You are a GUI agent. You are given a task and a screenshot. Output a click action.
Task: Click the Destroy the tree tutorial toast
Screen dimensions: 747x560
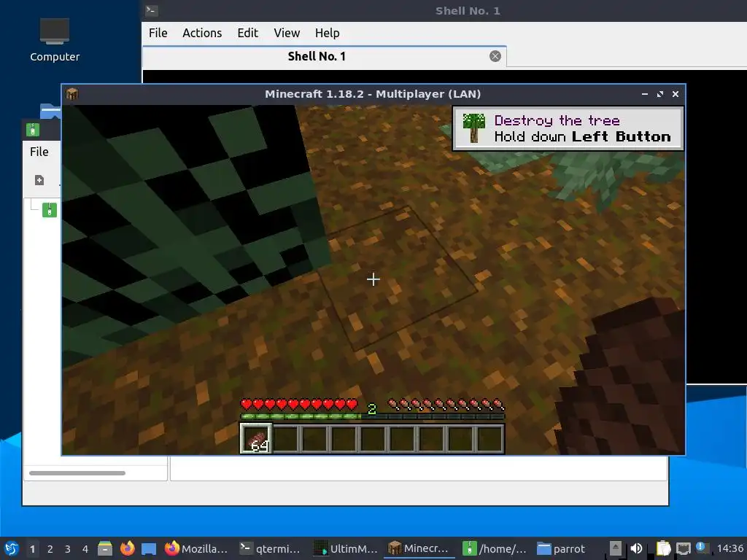(568, 128)
